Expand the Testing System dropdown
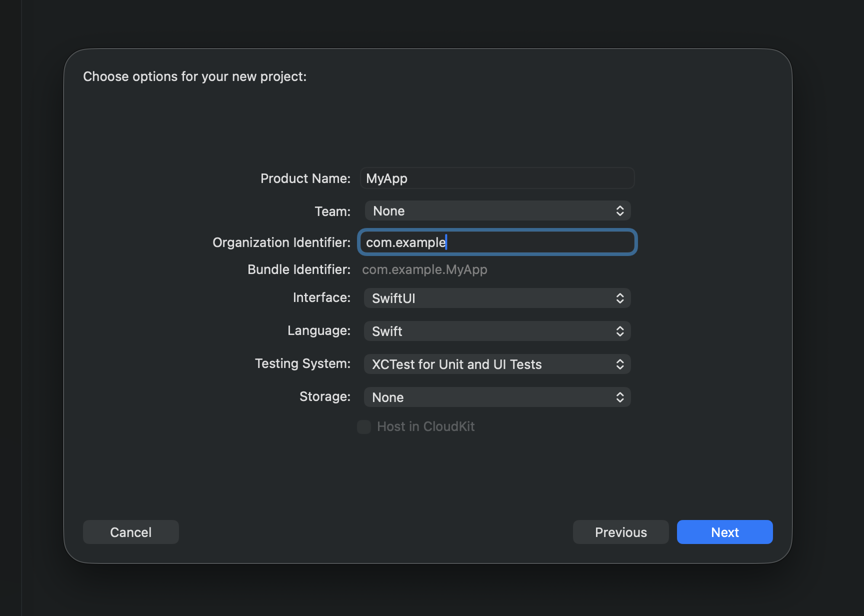 (497, 364)
